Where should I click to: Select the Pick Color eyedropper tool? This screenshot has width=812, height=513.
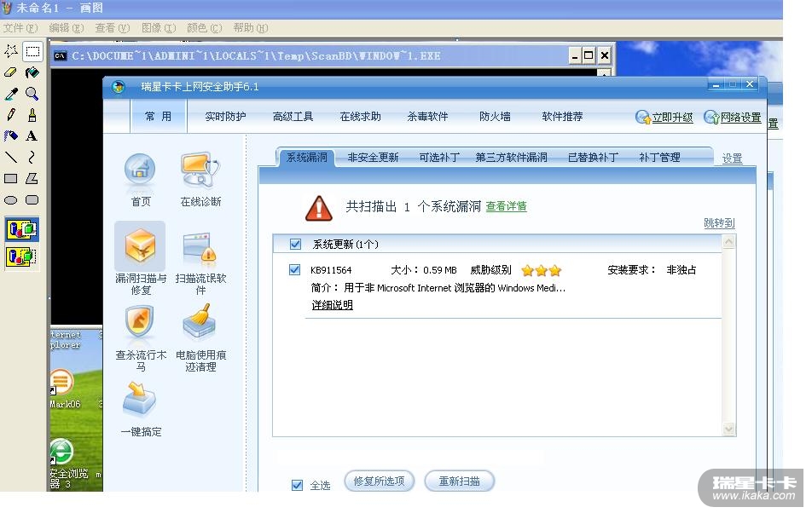[11, 94]
